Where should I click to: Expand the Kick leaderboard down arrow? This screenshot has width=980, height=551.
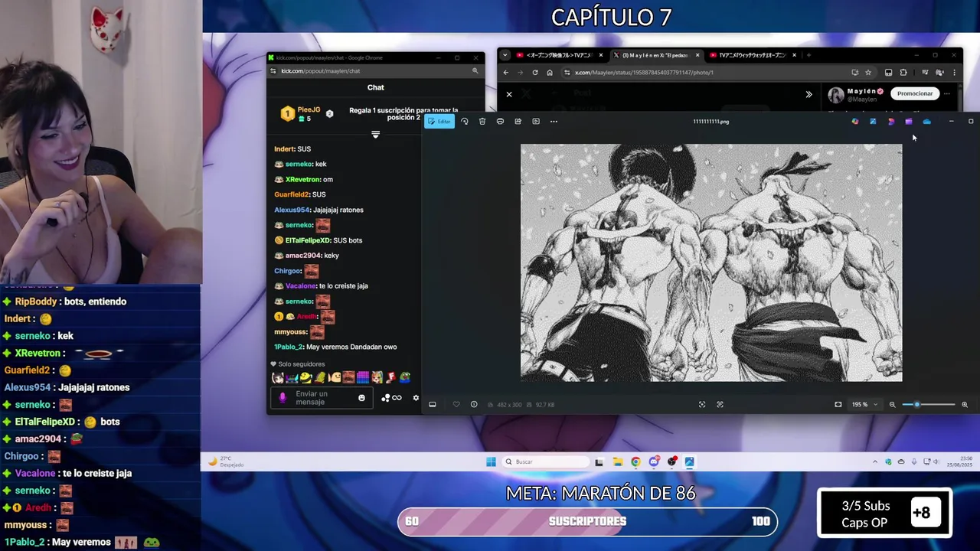tap(375, 134)
